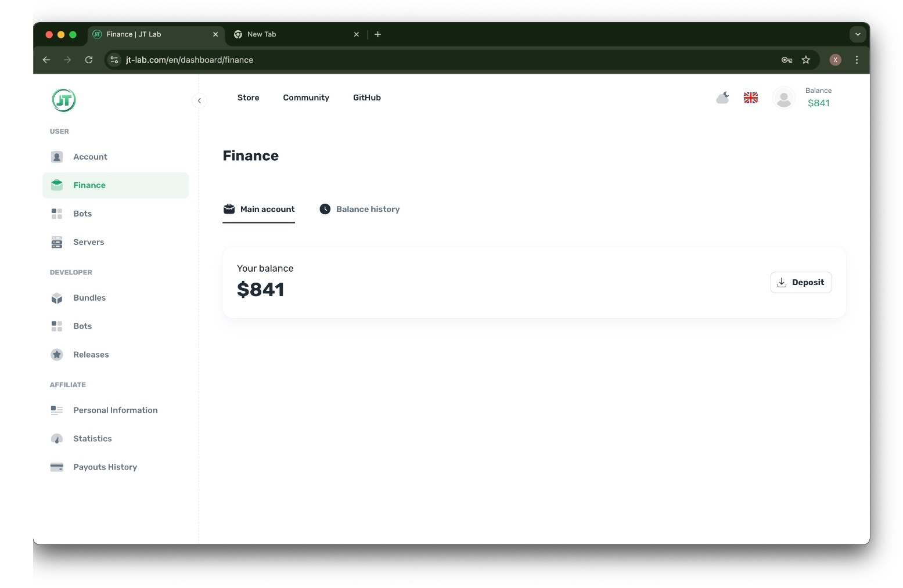This screenshot has height=588, width=903.
Task: Open the saved passwords key icon
Action: (787, 60)
